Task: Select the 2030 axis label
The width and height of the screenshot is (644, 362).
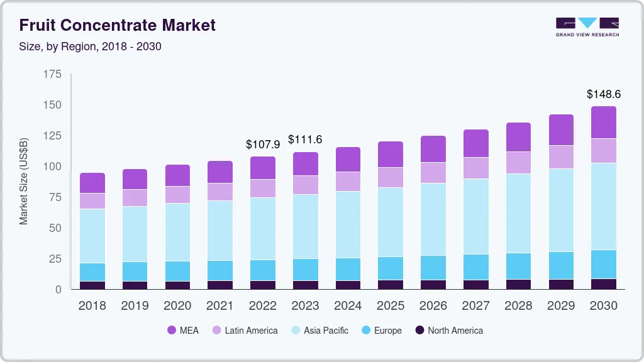Action: pos(604,305)
